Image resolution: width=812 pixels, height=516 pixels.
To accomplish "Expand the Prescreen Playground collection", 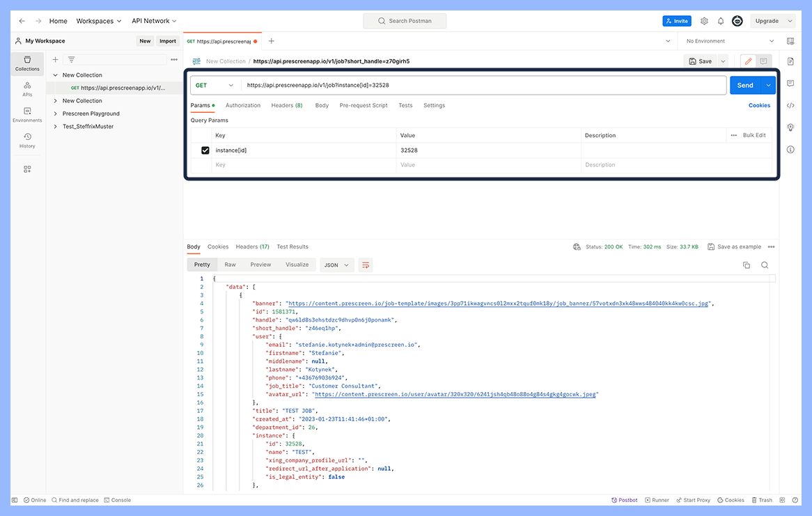I will tap(56, 114).
